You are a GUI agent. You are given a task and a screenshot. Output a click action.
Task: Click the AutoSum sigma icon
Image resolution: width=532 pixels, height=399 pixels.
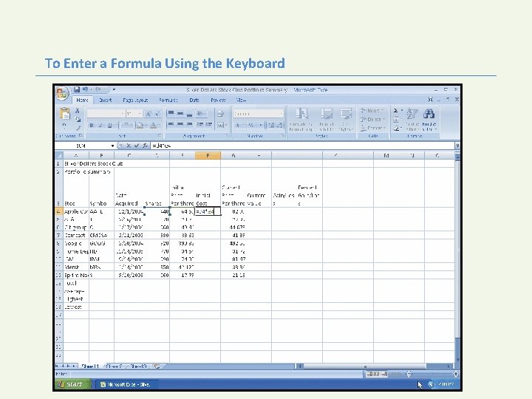[395, 111]
